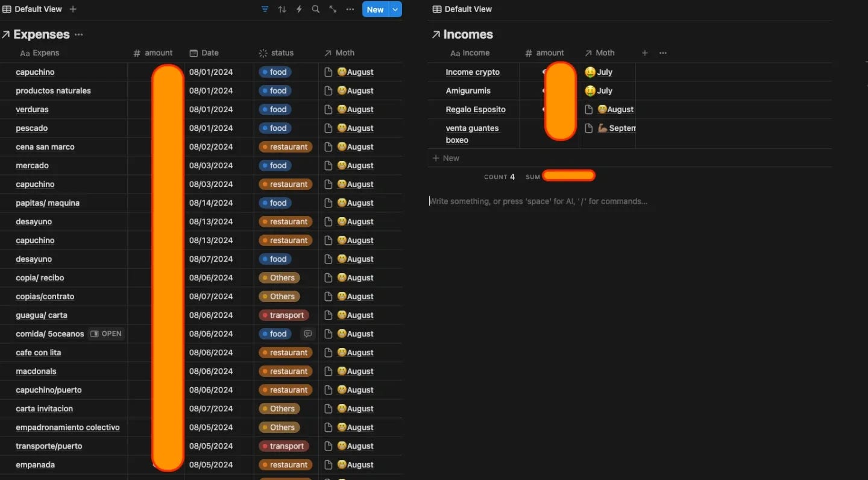Image resolution: width=868 pixels, height=480 pixels.
Task: Click the blue New button
Action: point(376,10)
